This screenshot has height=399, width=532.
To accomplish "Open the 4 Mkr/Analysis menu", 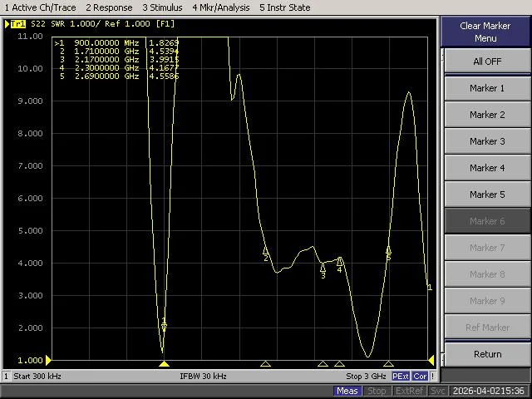I will (221, 7).
